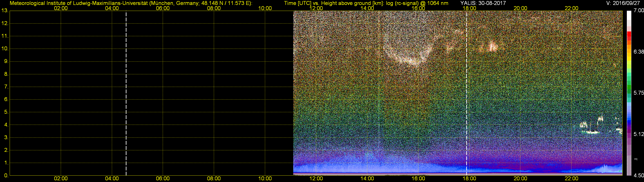This screenshot has width=644, height=182.
Task: Select the '16:00' label on the bottom time axis
Action: [x=418, y=179]
